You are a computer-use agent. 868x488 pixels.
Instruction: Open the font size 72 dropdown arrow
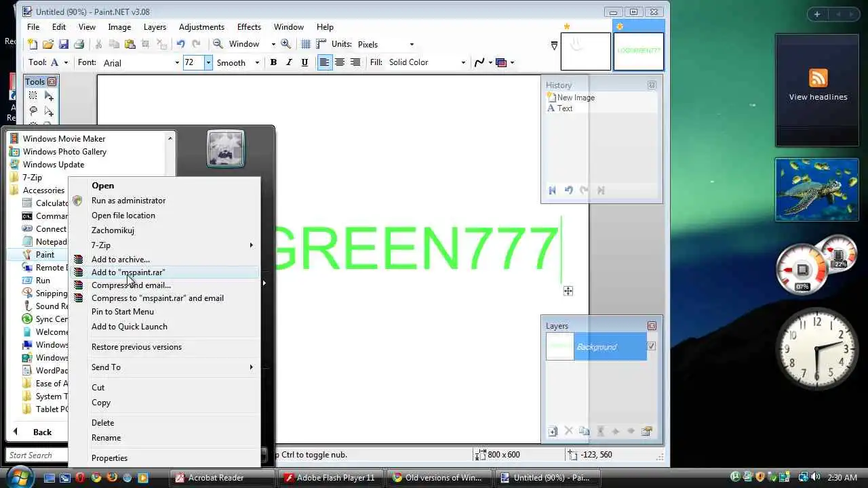click(x=208, y=62)
